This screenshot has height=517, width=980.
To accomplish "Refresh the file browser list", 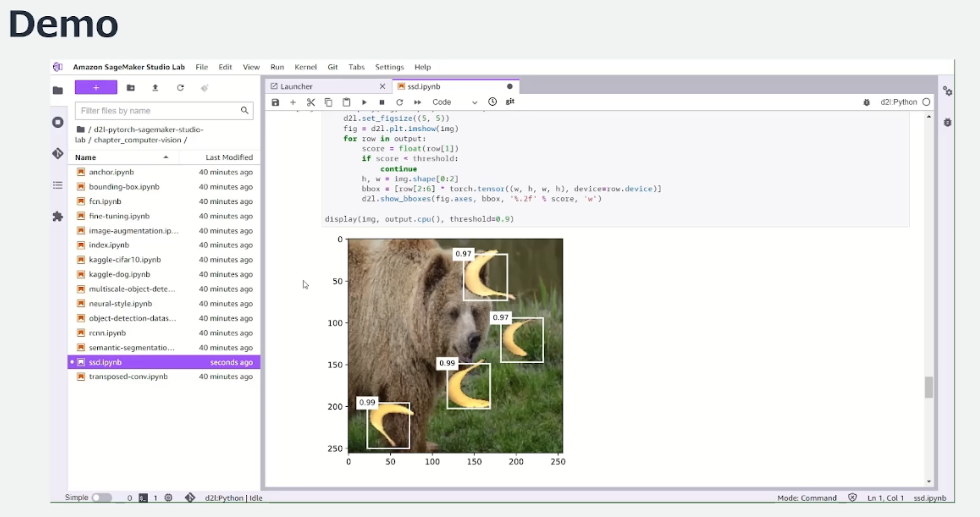I will tap(180, 88).
